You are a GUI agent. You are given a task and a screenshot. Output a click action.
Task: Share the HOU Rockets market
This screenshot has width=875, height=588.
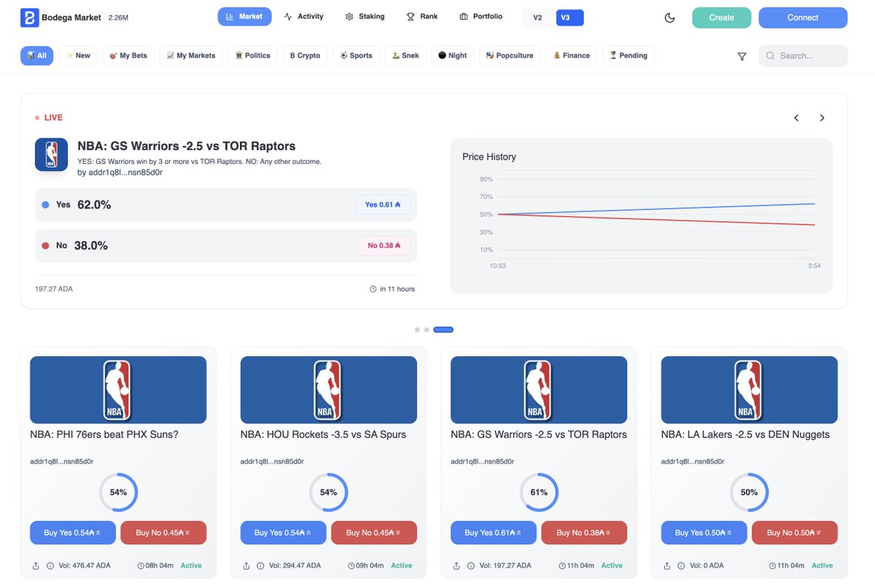click(x=246, y=565)
